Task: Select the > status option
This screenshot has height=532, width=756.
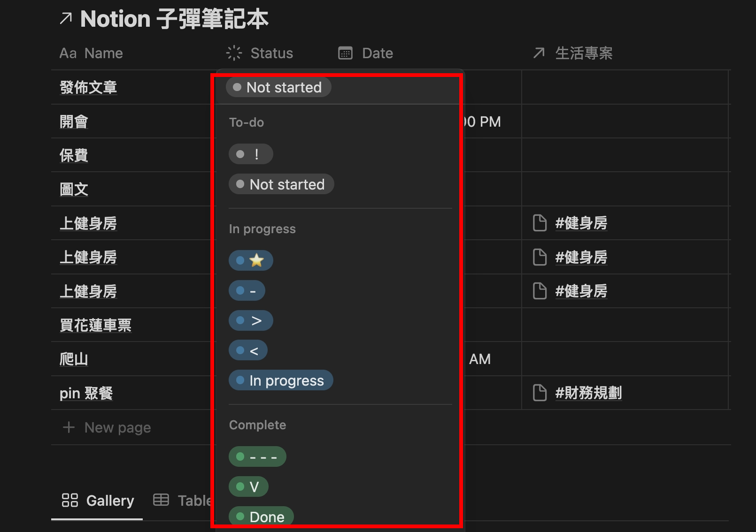Action: (x=251, y=320)
